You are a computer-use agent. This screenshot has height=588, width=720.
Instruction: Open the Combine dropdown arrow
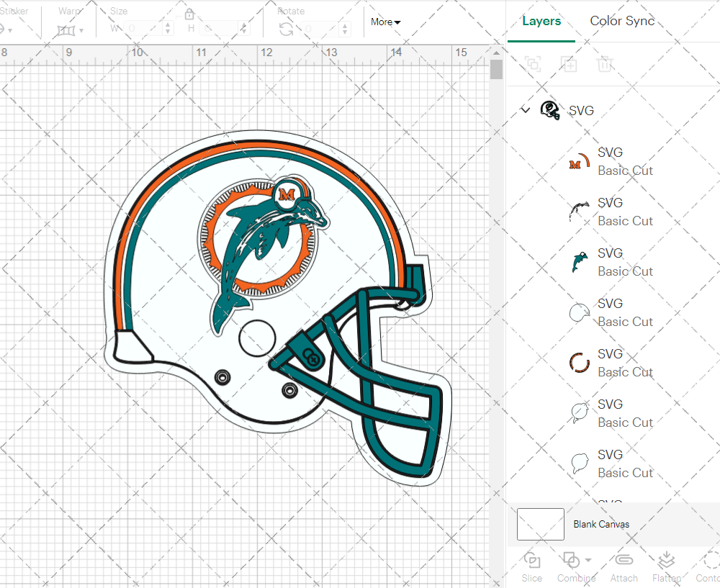coord(588,560)
